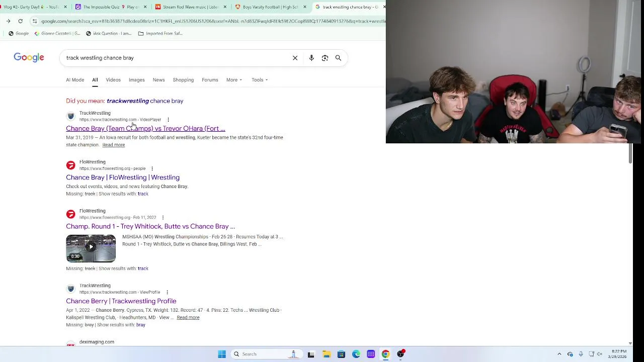Select the Shopping search tab

pyautogui.click(x=183, y=80)
